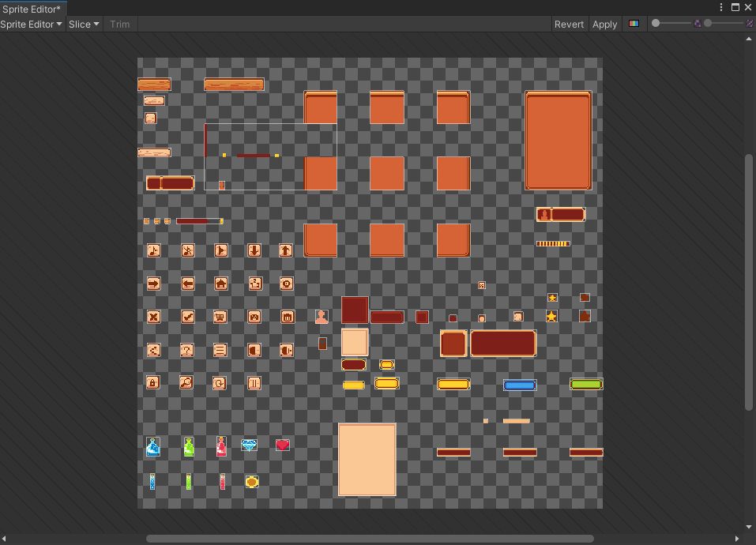This screenshot has height=545, width=756.
Task: Select the gamepad icon sprite
Action: (254, 317)
